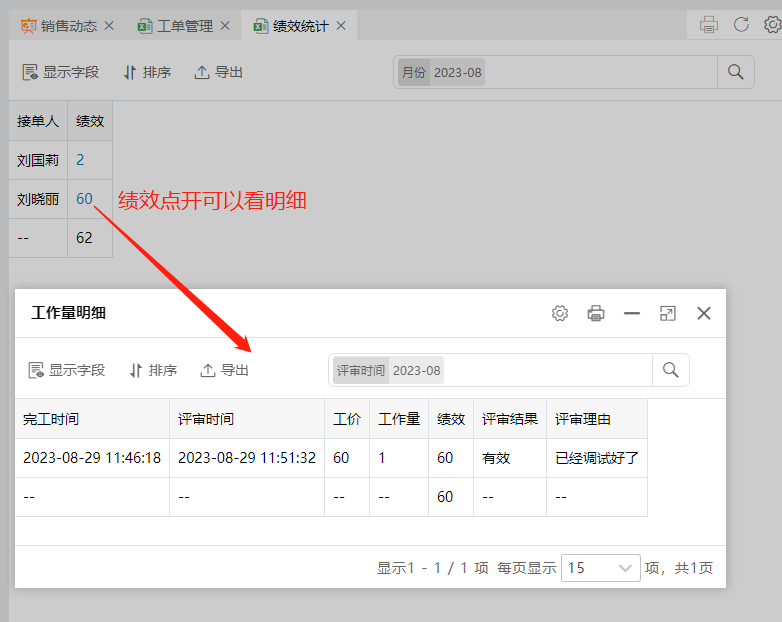Click the 评审时间 column header
782x622 pixels.
(247, 419)
